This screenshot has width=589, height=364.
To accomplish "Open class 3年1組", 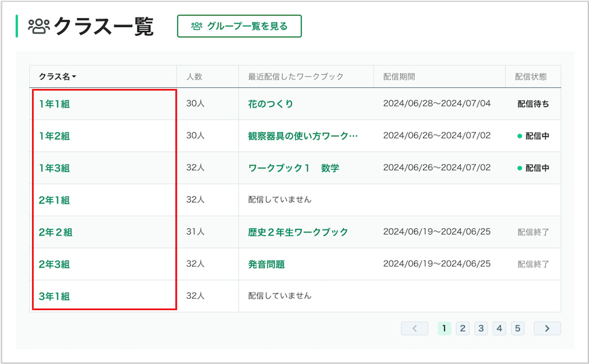I will 55,296.
